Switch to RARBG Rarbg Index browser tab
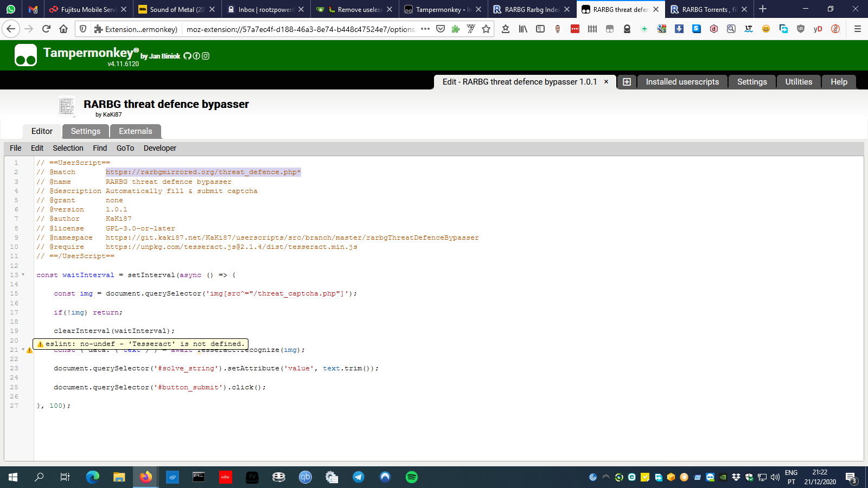The image size is (868, 488). point(532,9)
